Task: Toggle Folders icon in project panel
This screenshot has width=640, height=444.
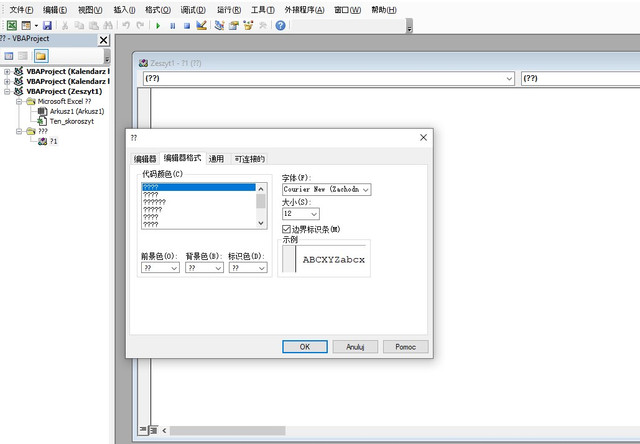Action: tap(41, 56)
